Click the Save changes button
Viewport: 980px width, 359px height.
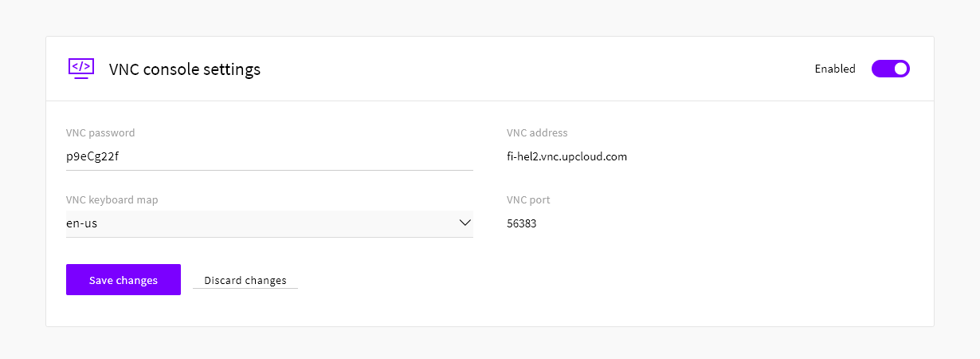tap(123, 280)
